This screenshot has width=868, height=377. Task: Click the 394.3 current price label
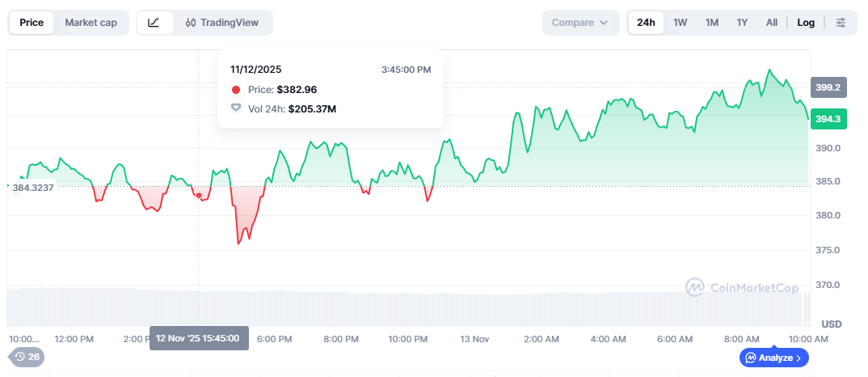tap(828, 119)
